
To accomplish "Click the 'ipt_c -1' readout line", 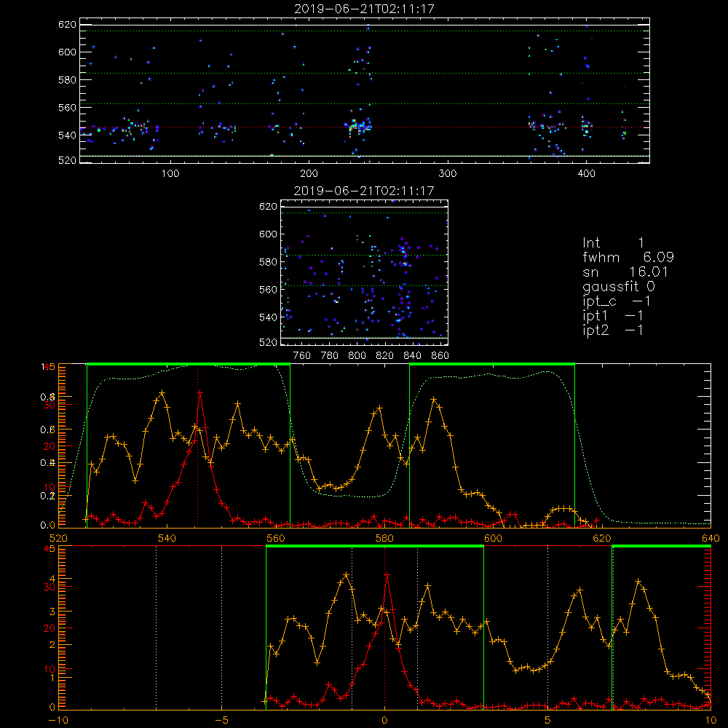I will 617,301.
